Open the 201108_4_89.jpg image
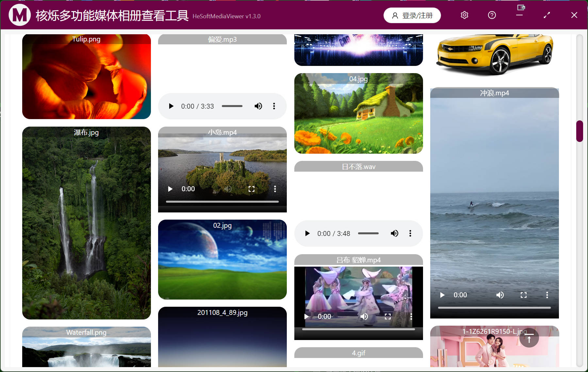 click(x=222, y=337)
